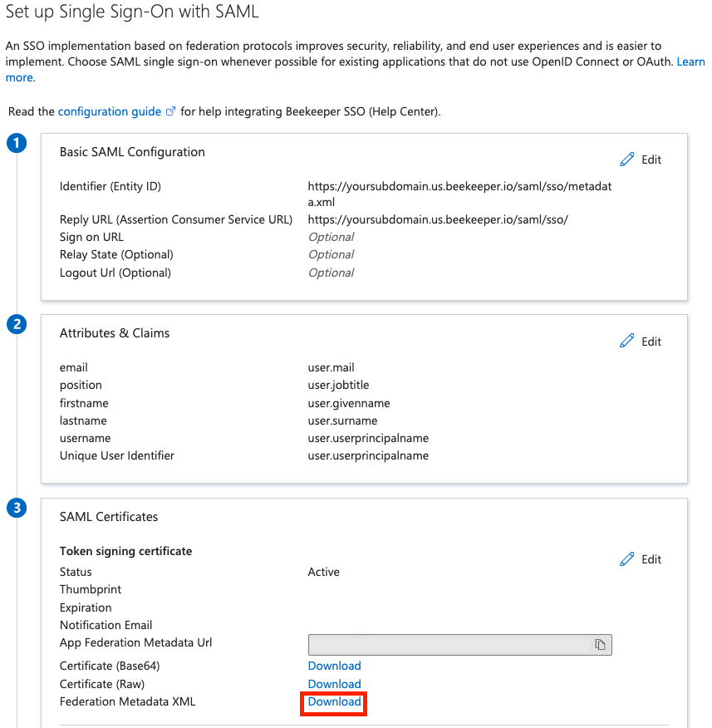Click the Identifier (Entity ID) metadata.xml URL
The image size is (712, 728).
pyautogui.click(x=459, y=194)
